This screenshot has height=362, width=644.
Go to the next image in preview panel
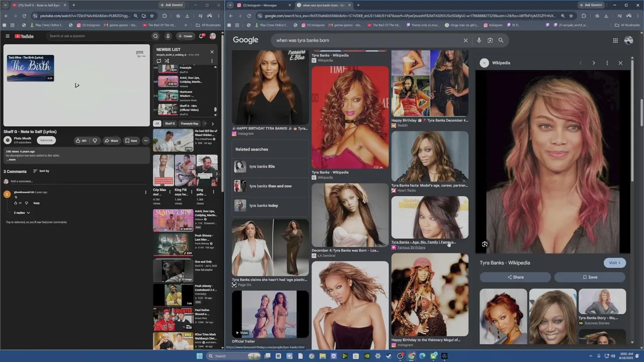594,63
